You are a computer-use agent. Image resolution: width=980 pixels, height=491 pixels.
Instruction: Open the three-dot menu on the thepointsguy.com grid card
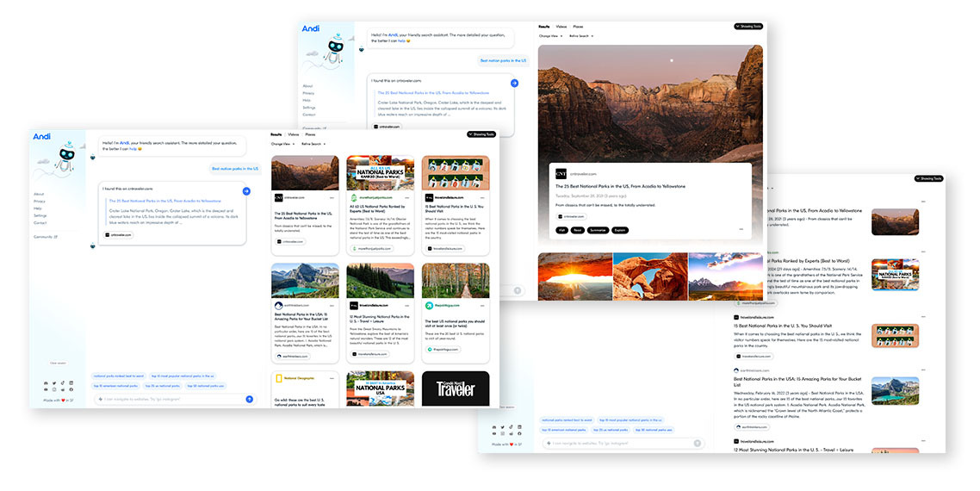click(482, 305)
